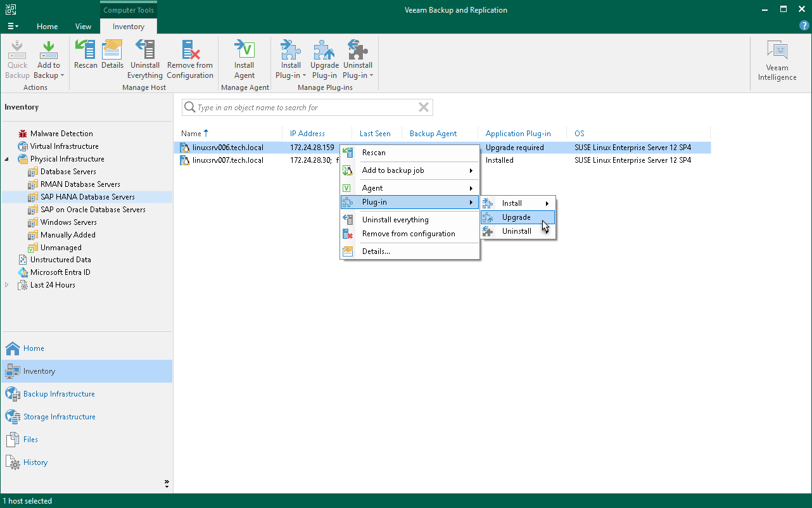Screen dimensions: 812x508
Task: Expand the Last 24 Hours tree node
Action: point(7,285)
